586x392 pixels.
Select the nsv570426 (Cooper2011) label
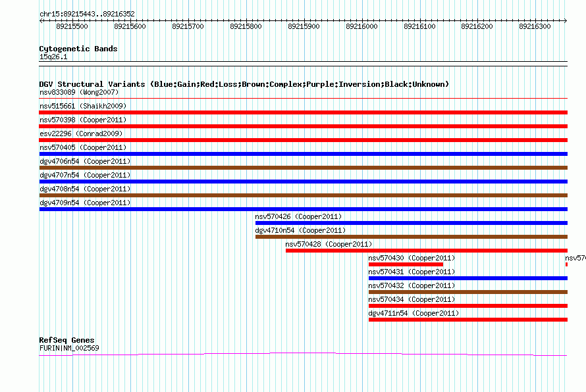[298, 216]
